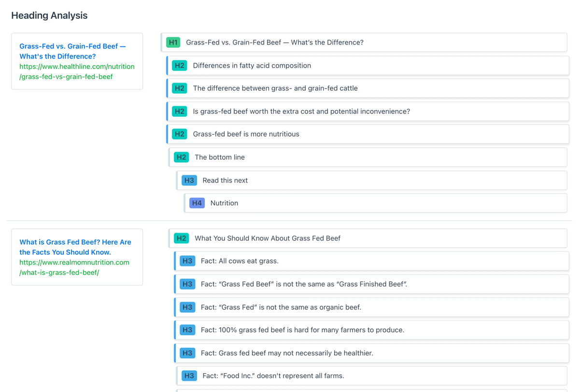Select Grass-fed beef is more nutritious heading

click(x=246, y=134)
